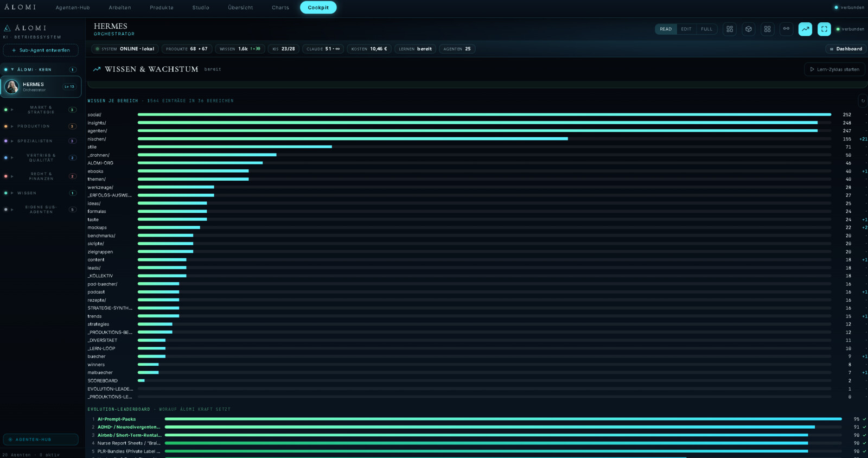The height and width of the screenshot is (458, 868).
Task: Open the 3D cube view icon
Action: click(749, 29)
